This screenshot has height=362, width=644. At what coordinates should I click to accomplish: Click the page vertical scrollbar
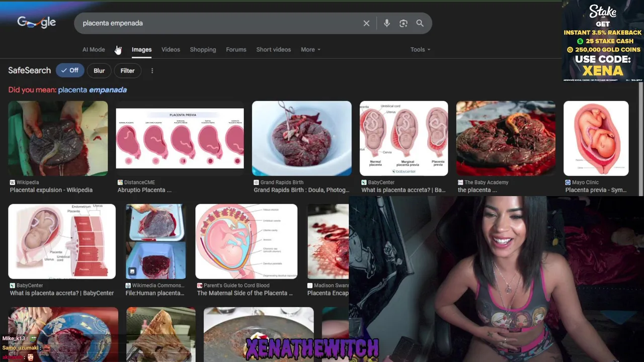(641, 139)
